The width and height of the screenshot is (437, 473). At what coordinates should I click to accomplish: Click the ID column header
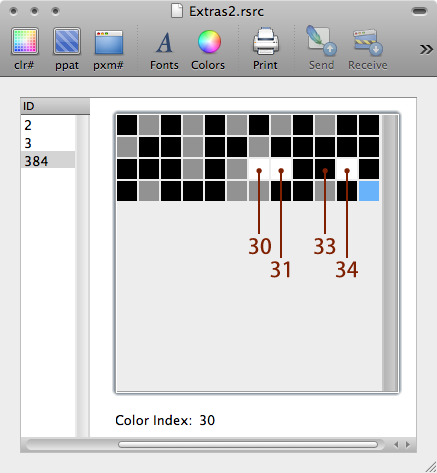tap(55, 106)
